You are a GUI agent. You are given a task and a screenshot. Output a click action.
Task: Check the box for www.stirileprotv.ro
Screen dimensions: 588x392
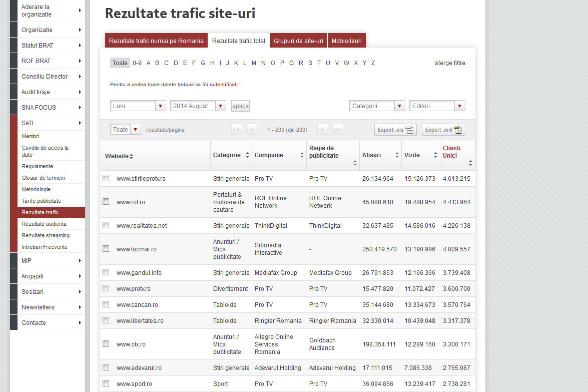[x=106, y=178]
